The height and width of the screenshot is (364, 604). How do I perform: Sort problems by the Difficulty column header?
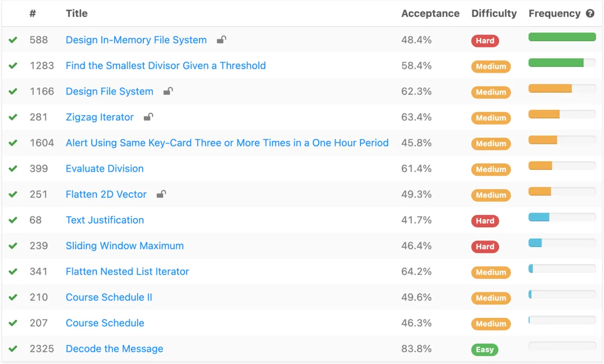tap(494, 14)
